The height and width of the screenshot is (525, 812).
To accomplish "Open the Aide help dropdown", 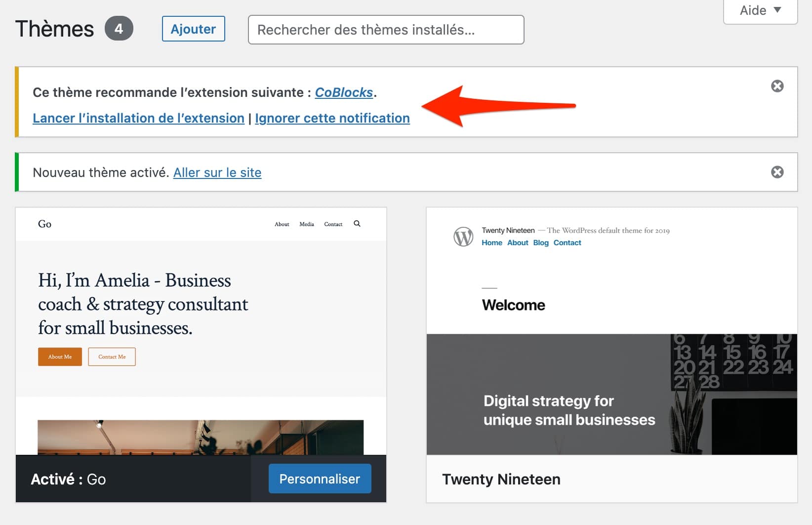I will click(760, 11).
